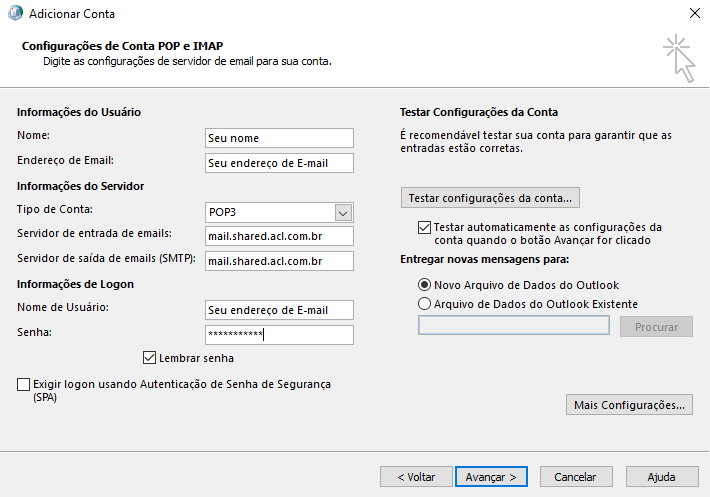Choose Arquivo de Dados do Outlook Existente
Screen dimensions: 710x497
tap(425, 304)
